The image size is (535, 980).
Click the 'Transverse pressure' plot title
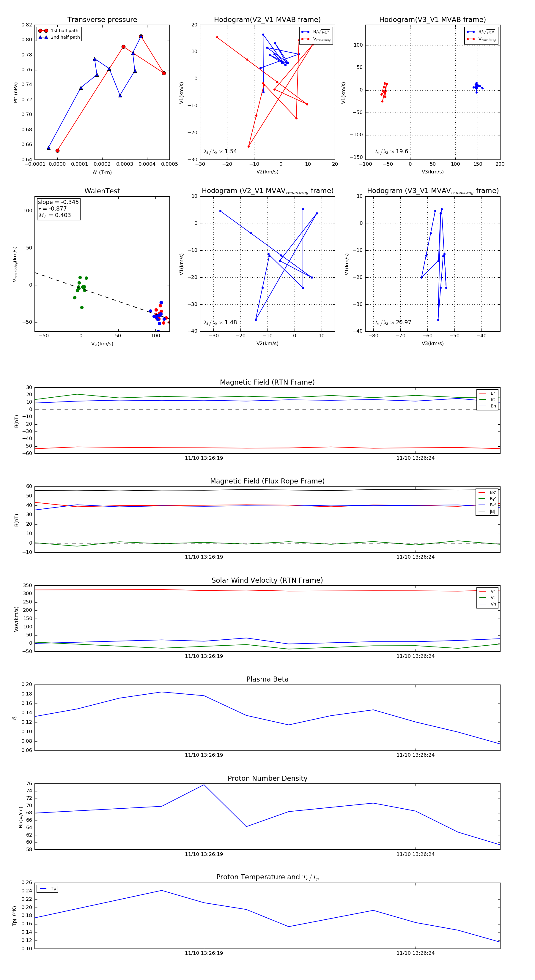click(102, 20)
